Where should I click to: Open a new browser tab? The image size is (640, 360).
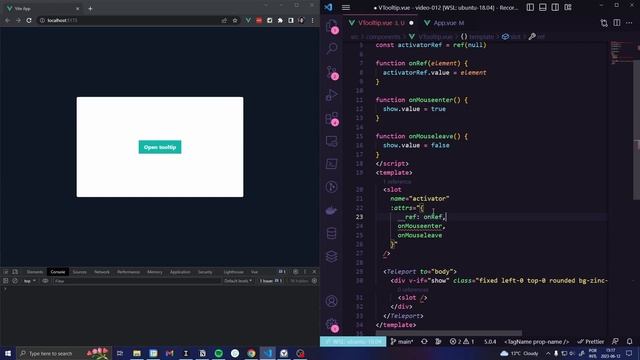coord(90,8)
